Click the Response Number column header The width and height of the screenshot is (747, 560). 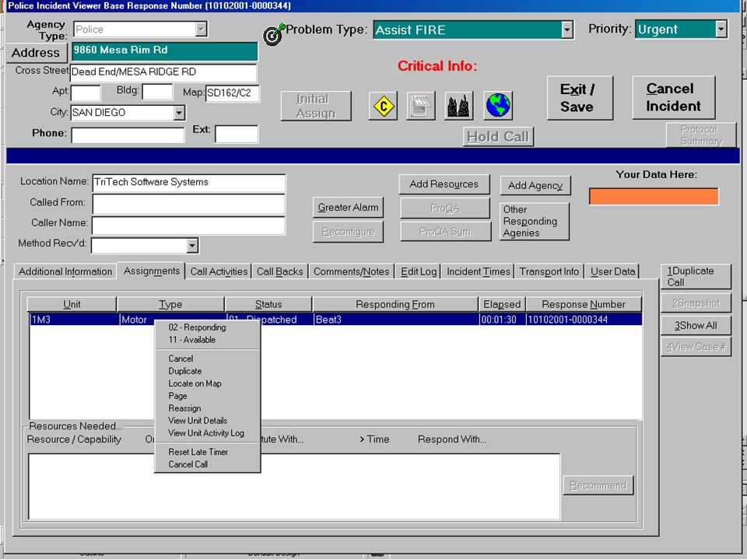[584, 304]
